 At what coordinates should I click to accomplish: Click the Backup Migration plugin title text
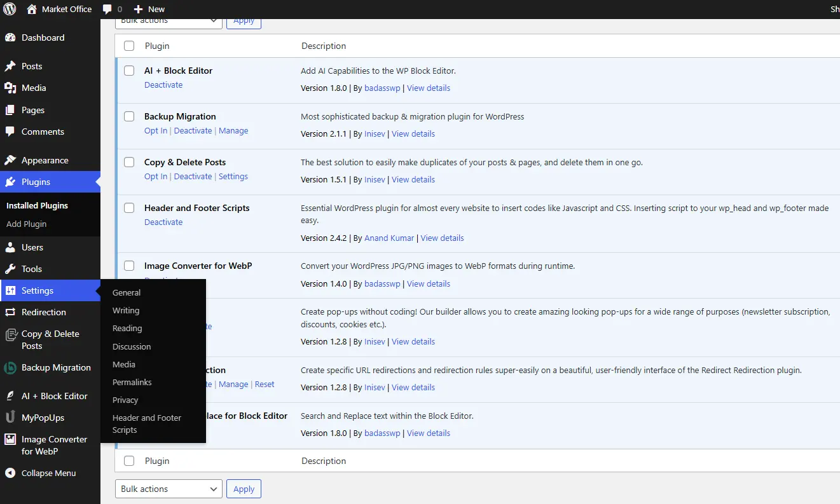pos(180,116)
